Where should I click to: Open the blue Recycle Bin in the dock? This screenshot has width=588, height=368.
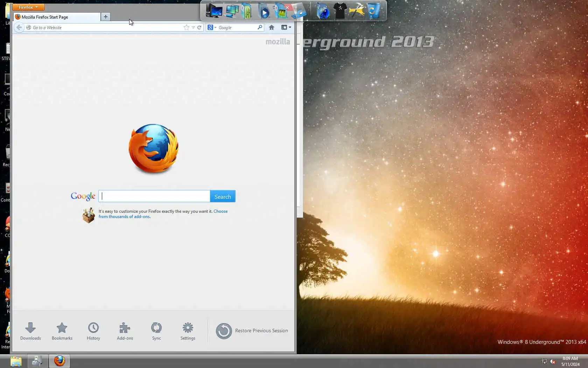373,11
